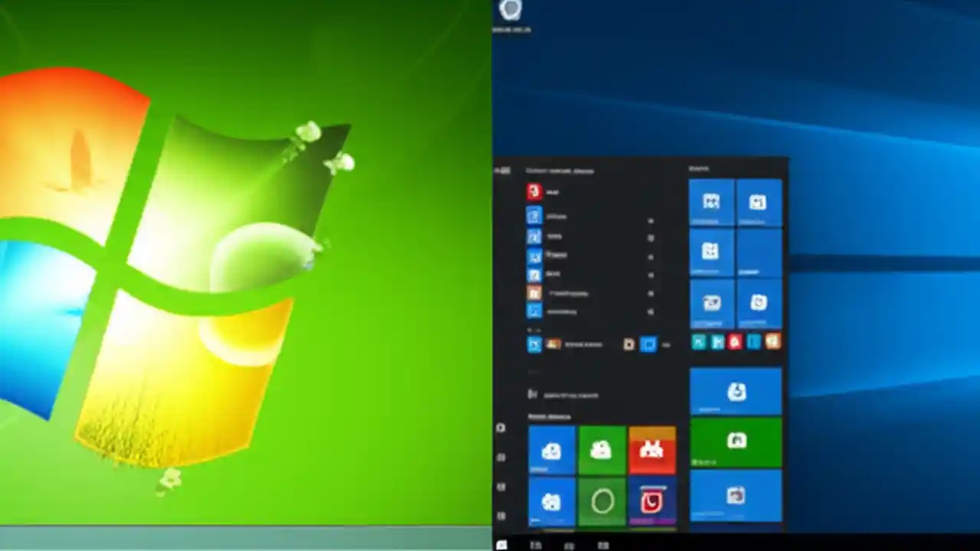
Task: Click the Power icon in the Start sidebar
Action: [x=501, y=514]
